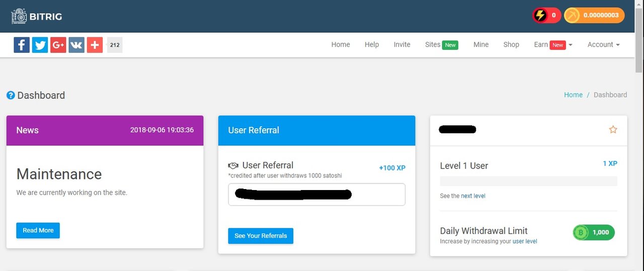This screenshot has height=271, width=644.
Task: Click the User Referral blue header title
Action: [x=254, y=130]
